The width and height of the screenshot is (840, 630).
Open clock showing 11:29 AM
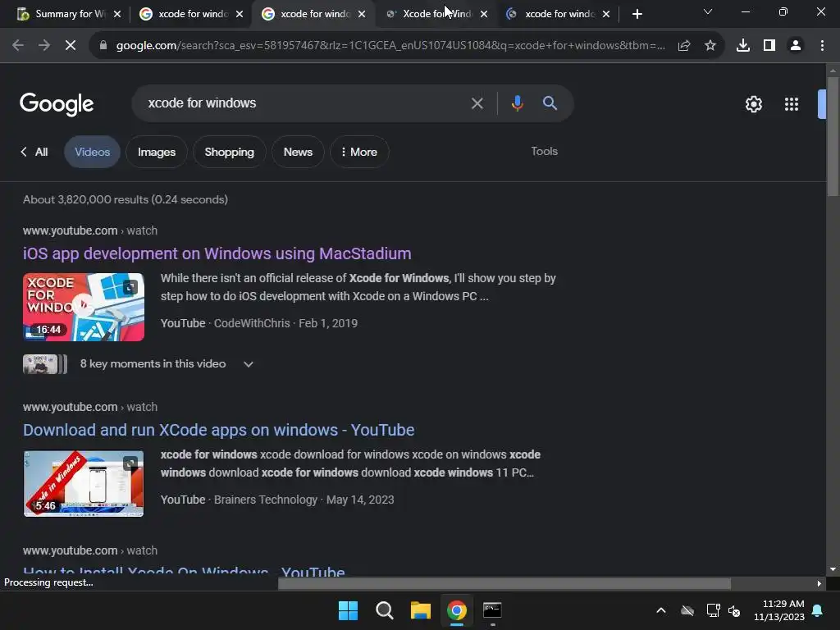pos(779,610)
